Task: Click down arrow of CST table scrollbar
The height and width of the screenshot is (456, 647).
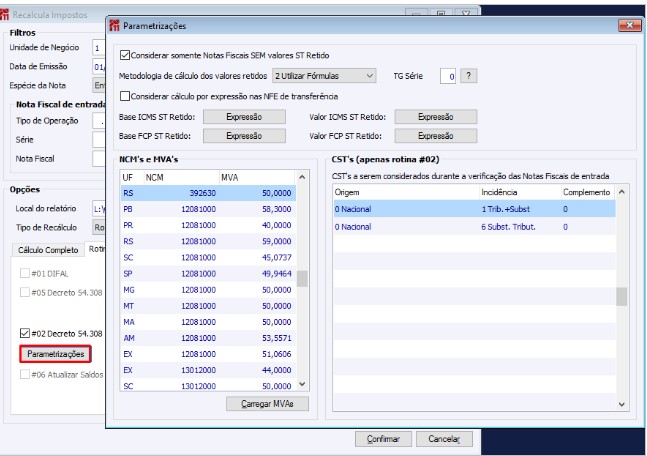Action: coord(622,404)
